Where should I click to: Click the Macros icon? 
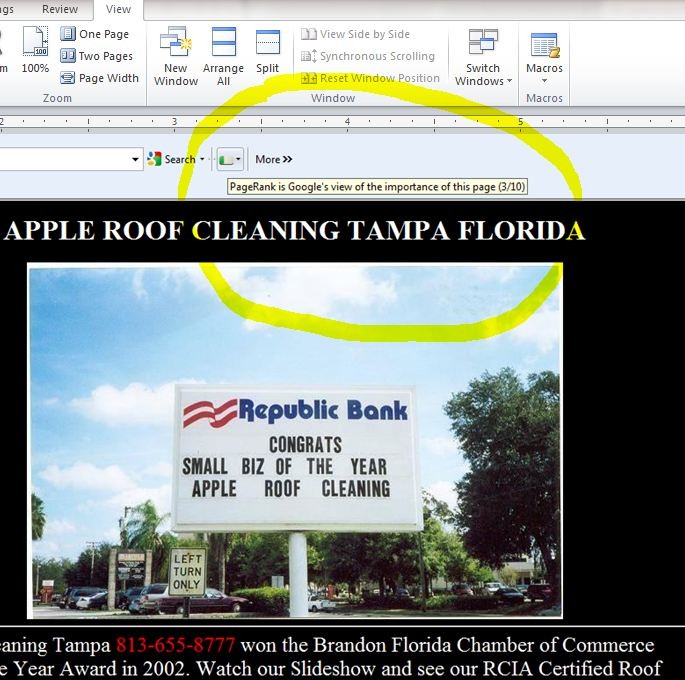544,46
